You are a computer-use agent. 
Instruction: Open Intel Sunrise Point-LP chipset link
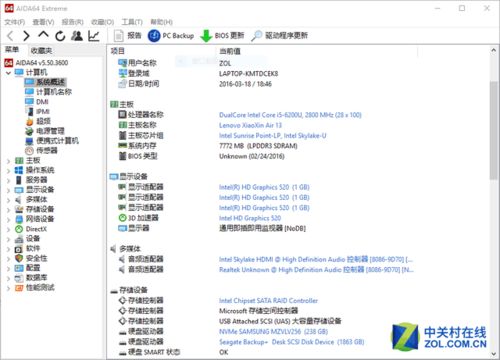(x=272, y=136)
